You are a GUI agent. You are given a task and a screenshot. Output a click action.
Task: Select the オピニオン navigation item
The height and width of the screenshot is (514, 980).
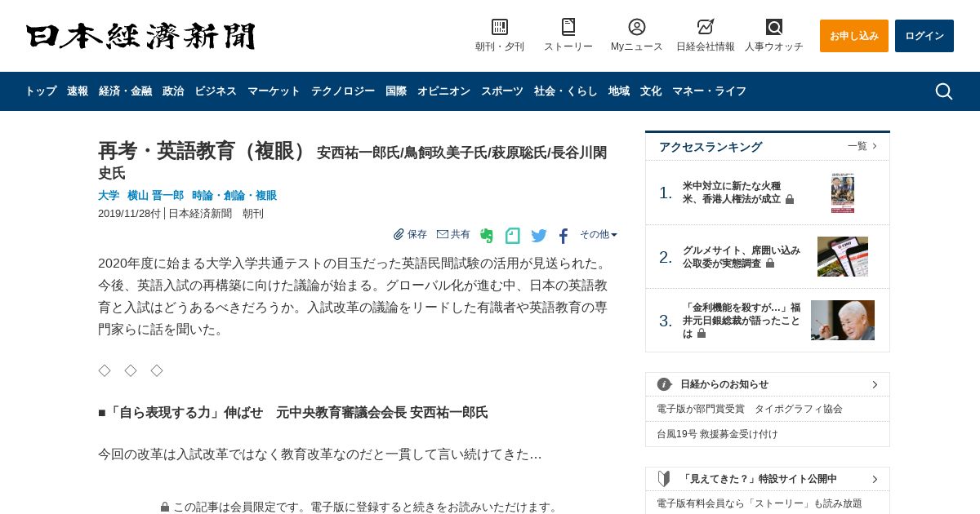(x=443, y=91)
